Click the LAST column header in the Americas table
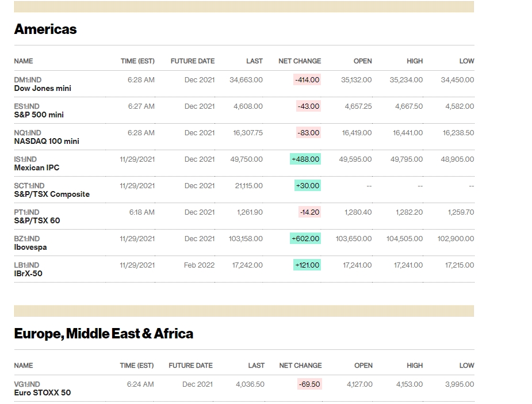The height and width of the screenshot is (404, 532). click(x=254, y=61)
